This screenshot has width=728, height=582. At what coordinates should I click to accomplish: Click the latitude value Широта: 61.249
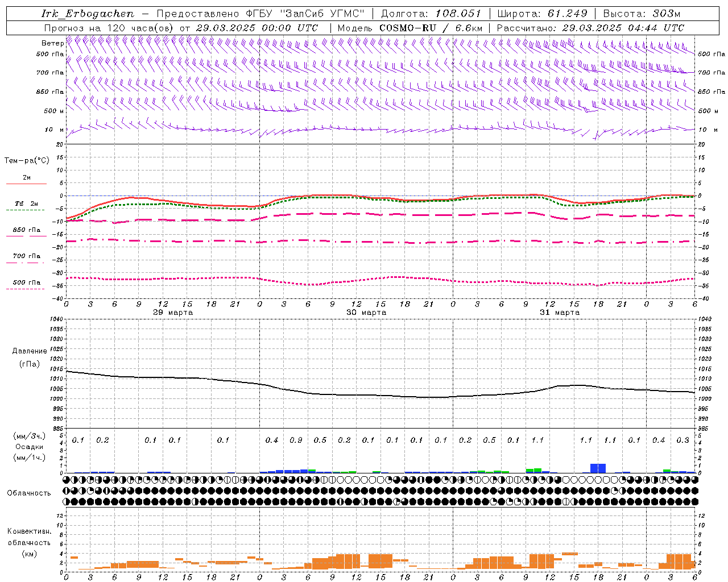pyautogui.click(x=542, y=14)
